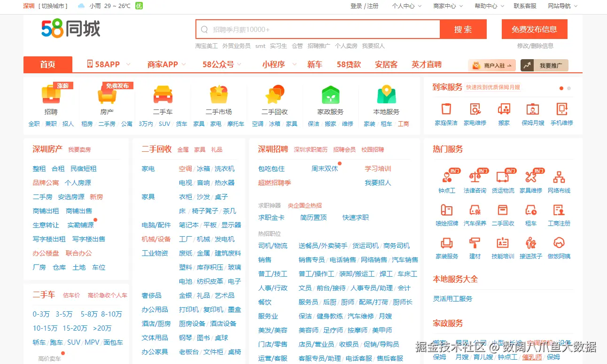Open the 法律咨询 scales icon
Viewport: 607px width, 364px height.
pos(475,177)
